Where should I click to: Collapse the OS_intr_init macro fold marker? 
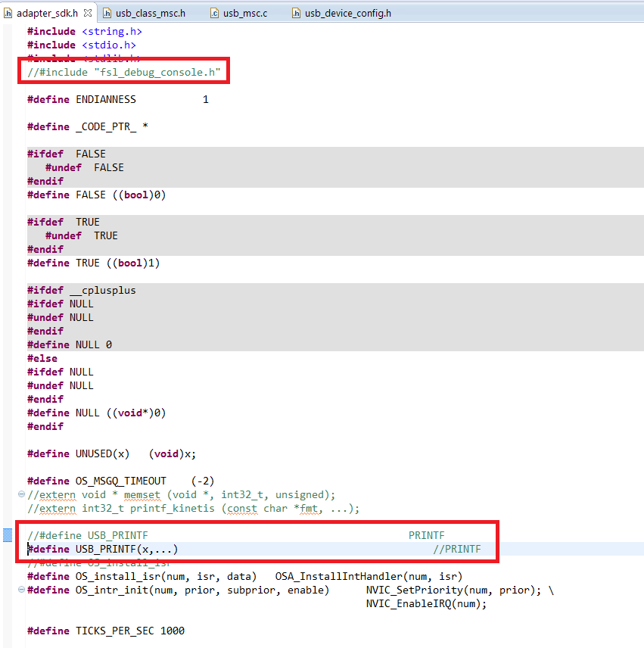point(21,589)
